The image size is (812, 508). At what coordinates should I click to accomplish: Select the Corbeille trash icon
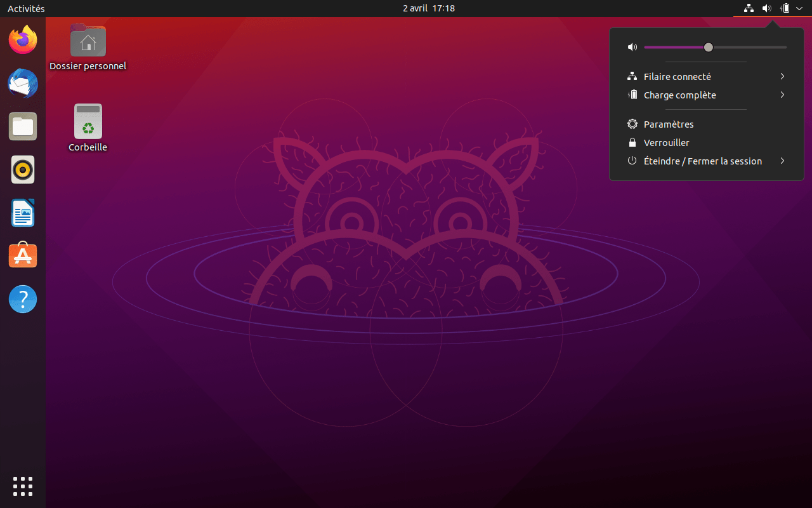[88, 122]
